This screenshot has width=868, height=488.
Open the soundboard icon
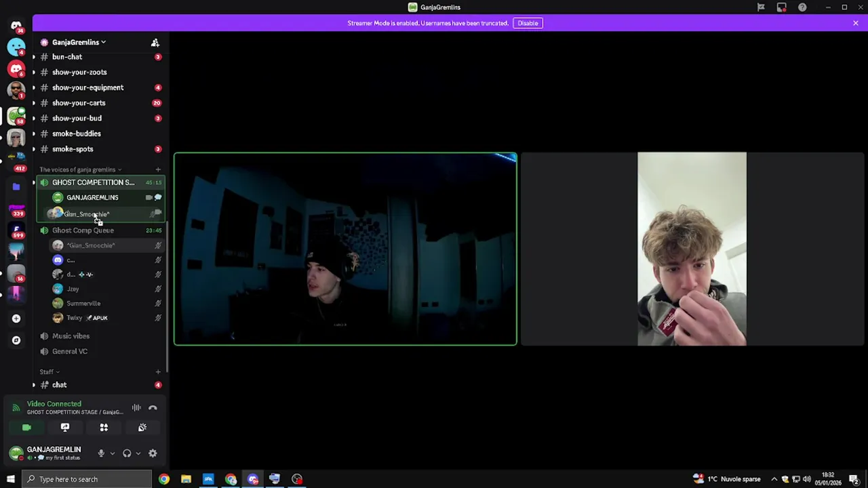pos(142,428)
